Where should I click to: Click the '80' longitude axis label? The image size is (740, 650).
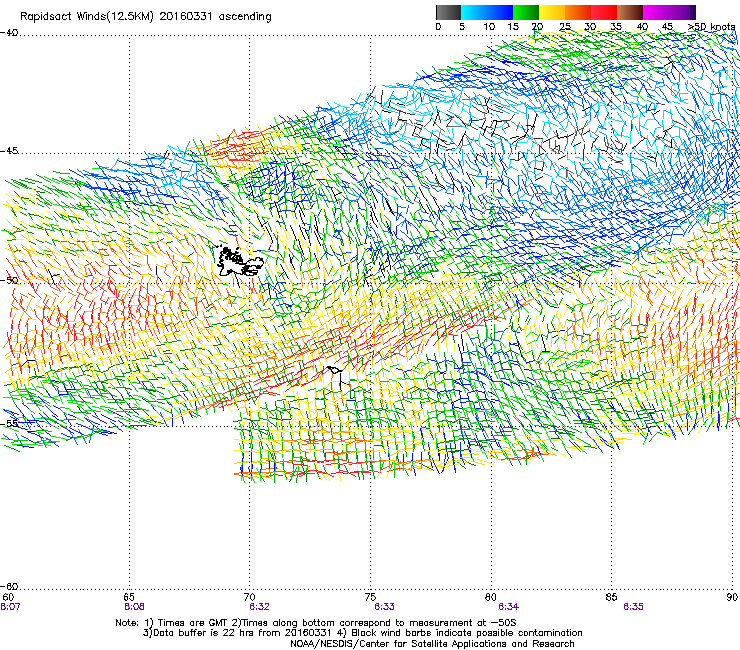point(491,597)
